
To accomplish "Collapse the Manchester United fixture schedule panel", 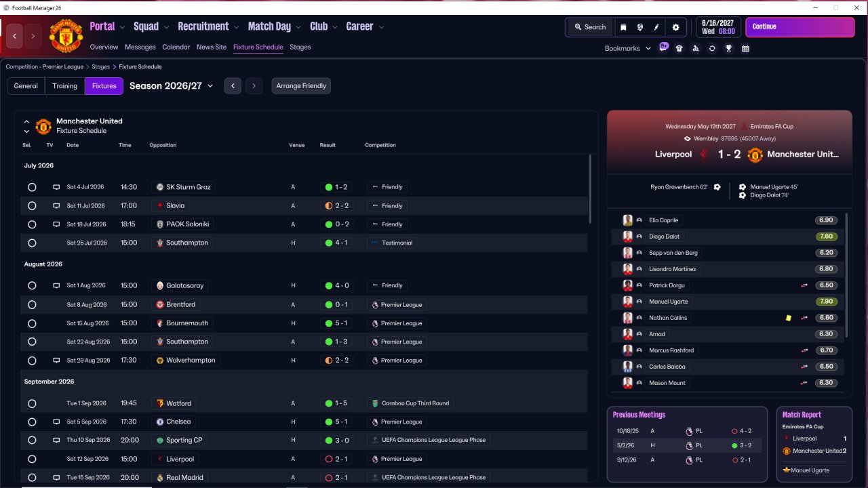I will coord(26,122).
